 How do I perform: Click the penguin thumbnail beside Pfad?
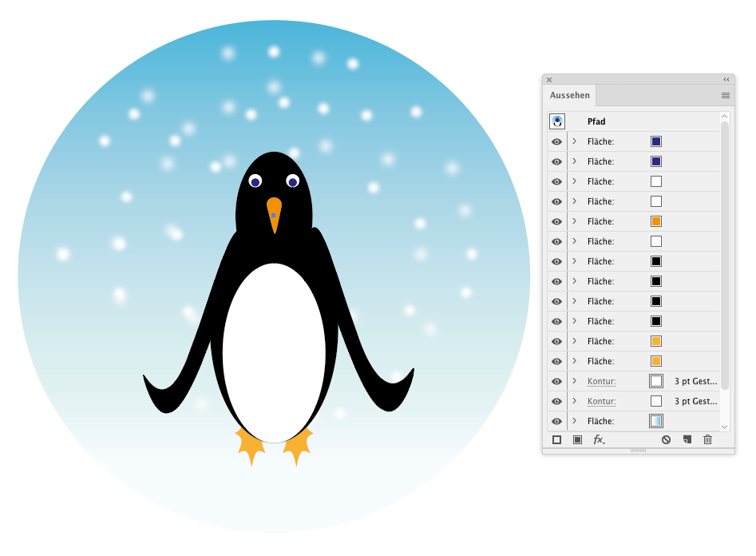coord(557,121)
